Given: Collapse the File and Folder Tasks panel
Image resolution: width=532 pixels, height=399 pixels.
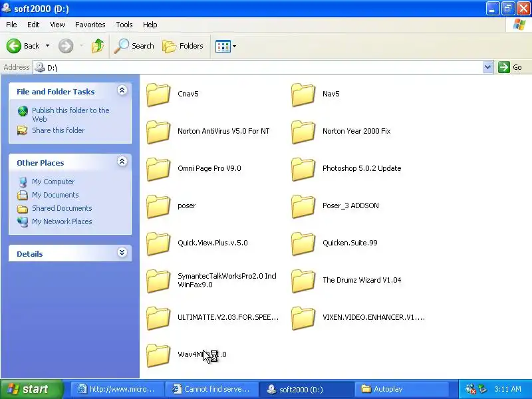Looking at the screenshot, I should 122,90.
